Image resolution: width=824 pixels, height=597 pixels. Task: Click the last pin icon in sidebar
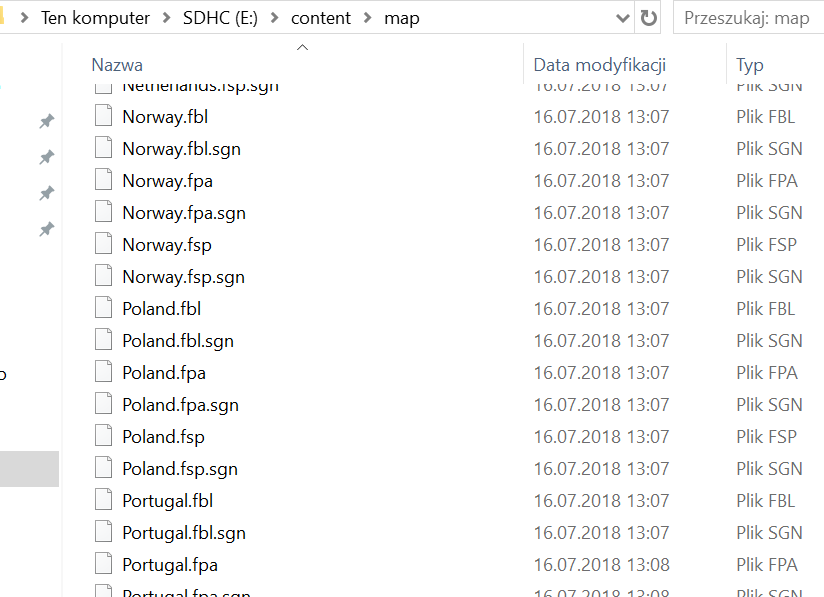coord(46,229)
